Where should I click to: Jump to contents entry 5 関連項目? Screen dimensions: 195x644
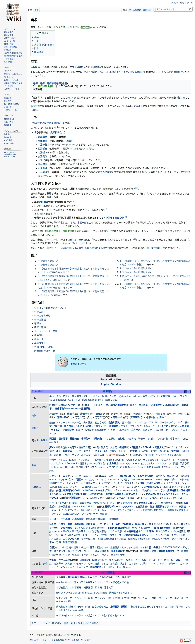(37, 52)
